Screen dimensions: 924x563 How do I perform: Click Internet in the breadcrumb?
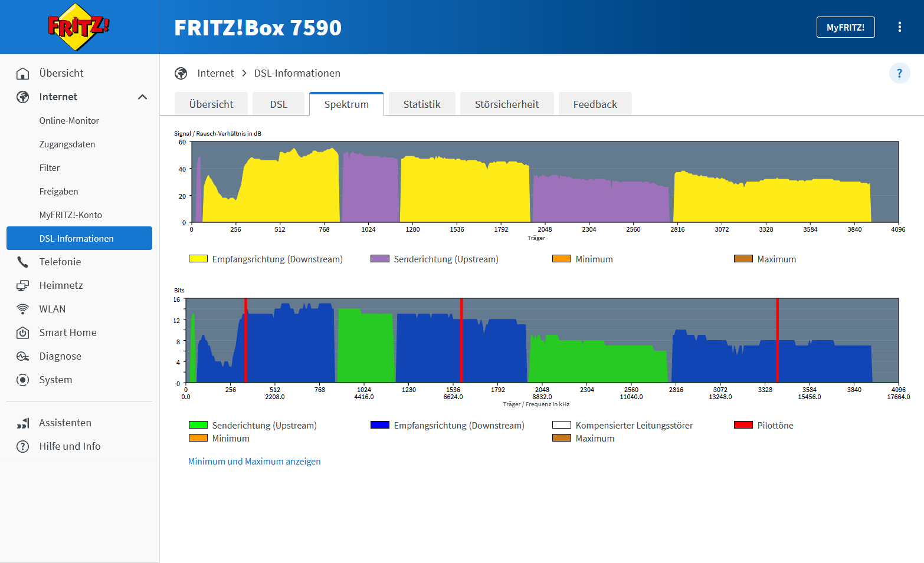click(x=215, y=73)
